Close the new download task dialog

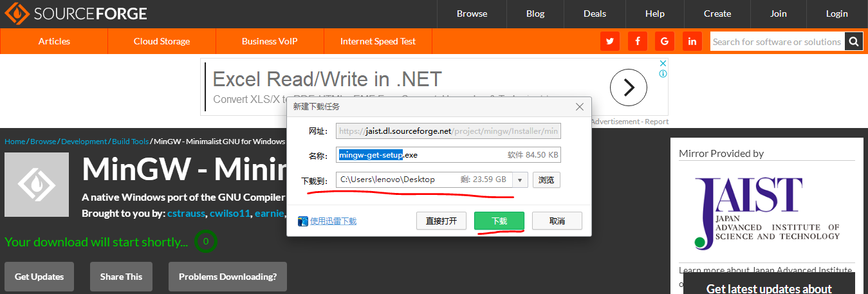580,106
